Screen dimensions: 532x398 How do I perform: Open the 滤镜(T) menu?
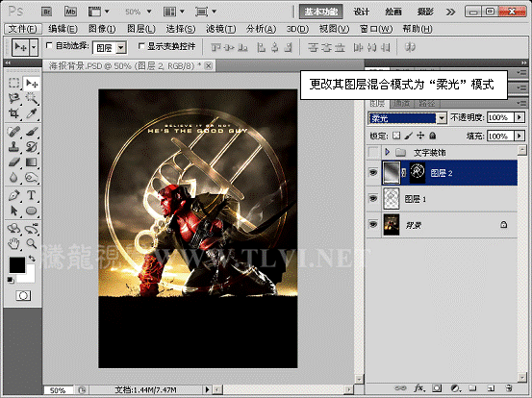click(221, 29)
